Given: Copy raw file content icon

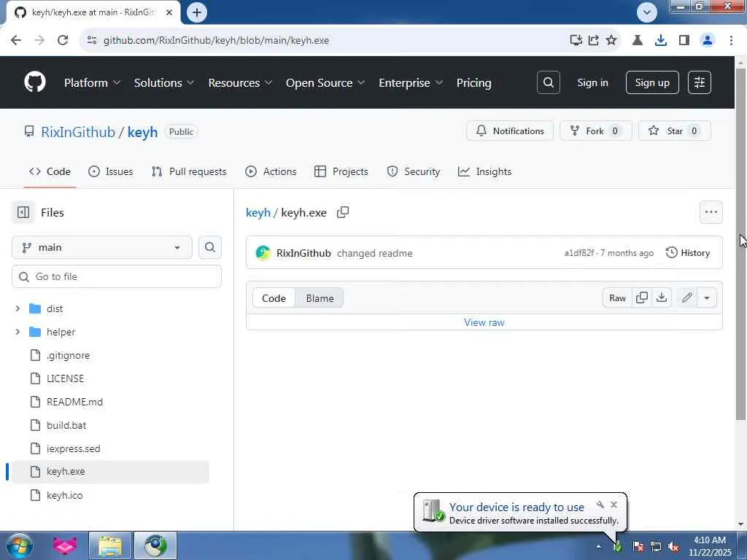Looking at the screenshot, I should (x=642, y=298).
